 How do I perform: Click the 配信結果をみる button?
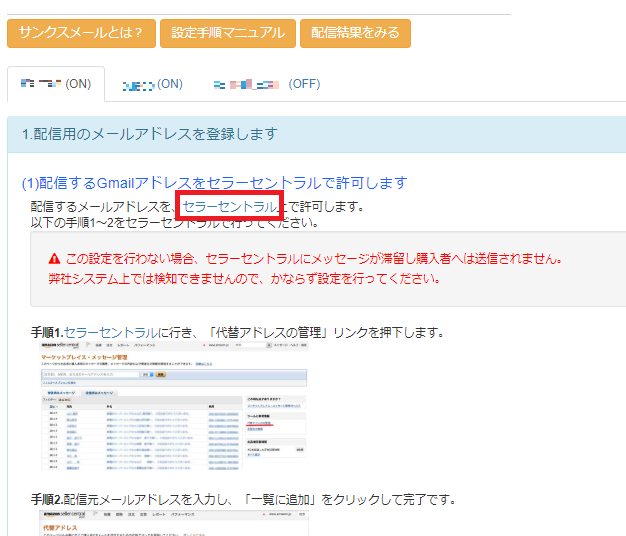[355, 33]
